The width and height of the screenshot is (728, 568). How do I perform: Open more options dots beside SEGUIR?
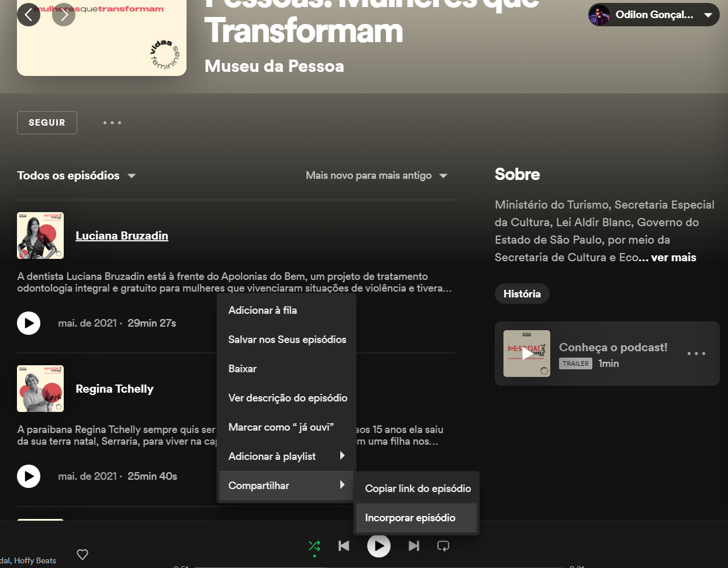tap(112, 123)
